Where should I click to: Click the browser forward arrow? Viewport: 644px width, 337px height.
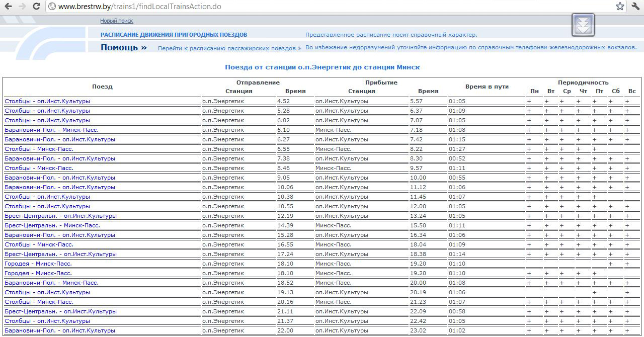tap(22, 7)
